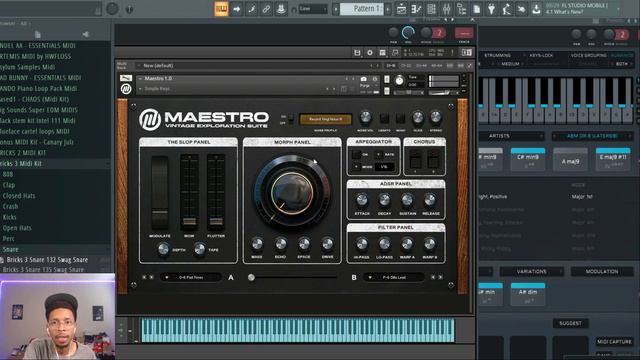Select the C# min9 chord pad

[x=528, y=159]
